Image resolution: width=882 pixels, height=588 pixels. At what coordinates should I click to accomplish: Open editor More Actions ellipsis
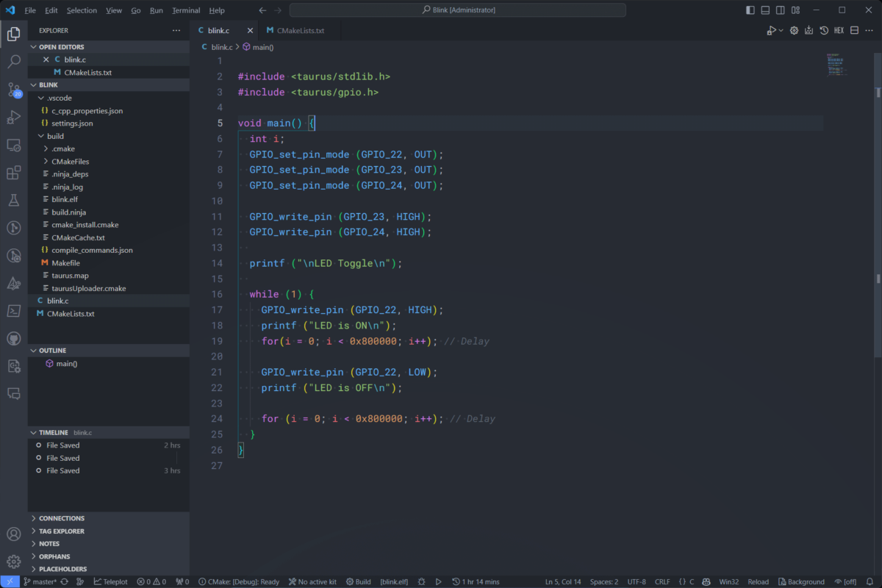[869, 31]
